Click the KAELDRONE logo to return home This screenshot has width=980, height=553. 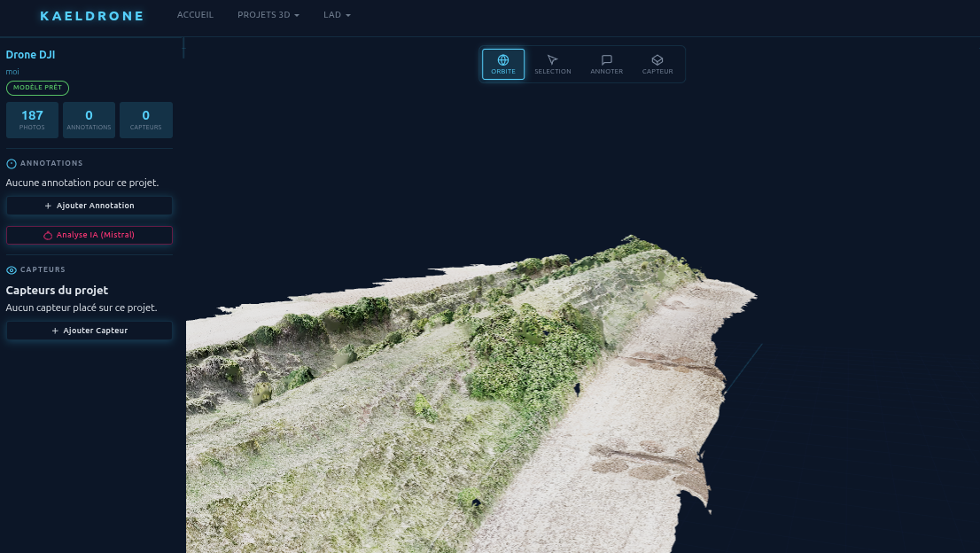pos(91,15)
